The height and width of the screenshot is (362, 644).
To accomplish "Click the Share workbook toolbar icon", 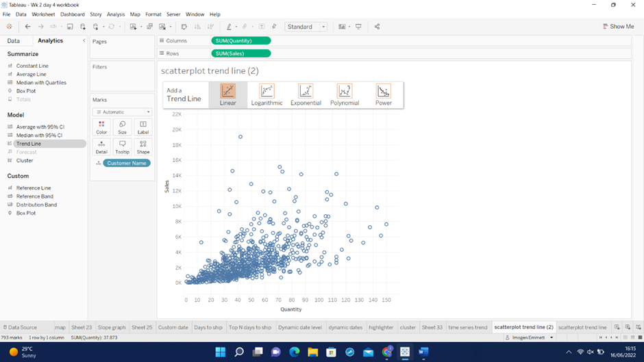I will (377, 27).
